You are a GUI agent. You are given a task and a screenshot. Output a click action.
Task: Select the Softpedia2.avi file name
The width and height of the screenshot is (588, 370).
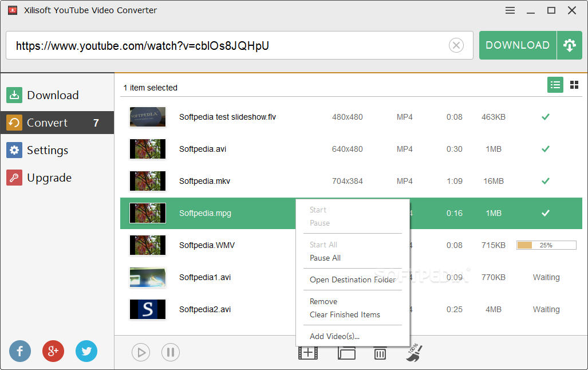[x=205, y=310]
